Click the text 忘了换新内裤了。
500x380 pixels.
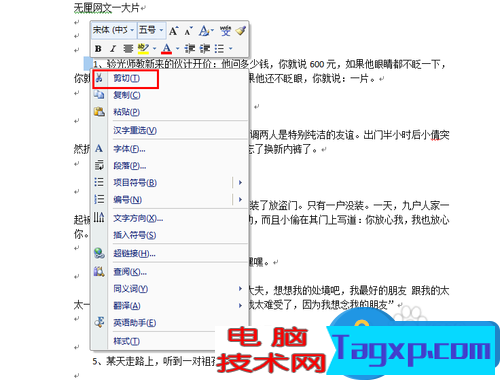(x=283, y=149)
